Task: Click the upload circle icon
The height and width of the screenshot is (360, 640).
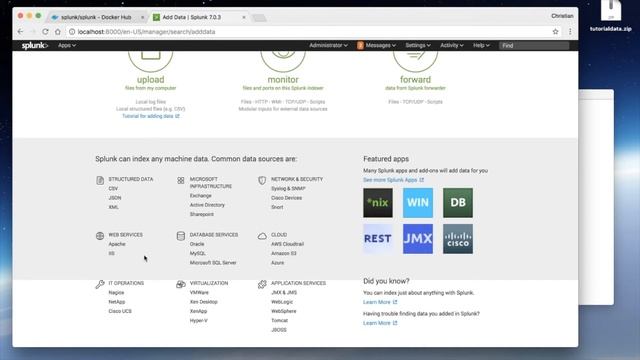Action: [151, 61]
